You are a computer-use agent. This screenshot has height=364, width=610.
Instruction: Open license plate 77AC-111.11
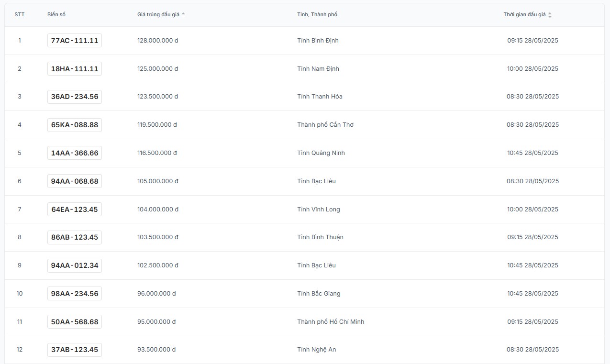(x=75, y=41)
